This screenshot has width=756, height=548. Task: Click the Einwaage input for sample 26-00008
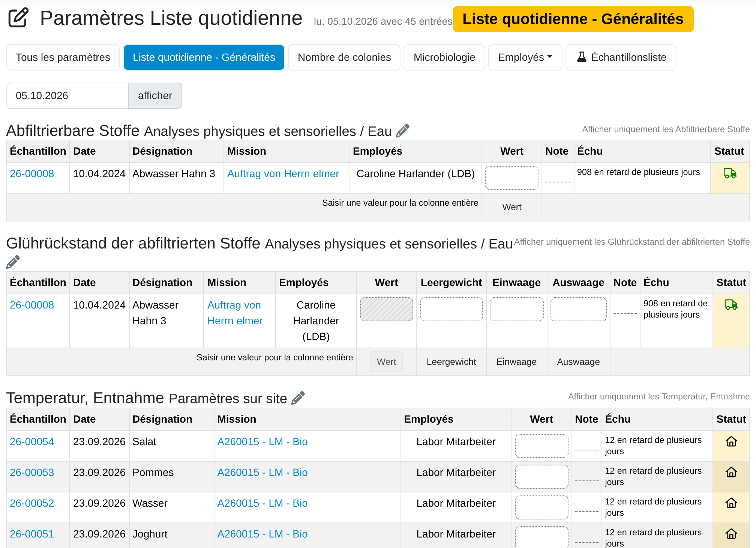click(x=517, y=309)
